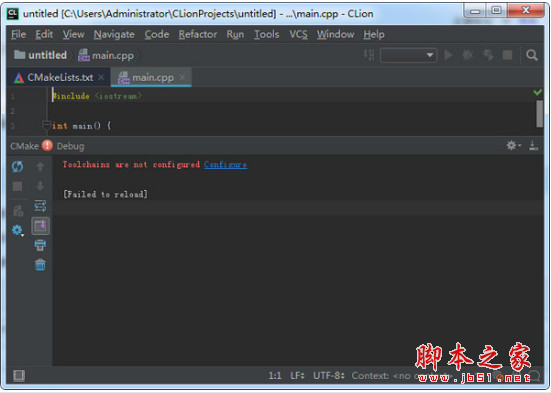Click the 1:1 cursor position indicator
This screenshot has height=393, width=551.
click(x=275, y=375)
